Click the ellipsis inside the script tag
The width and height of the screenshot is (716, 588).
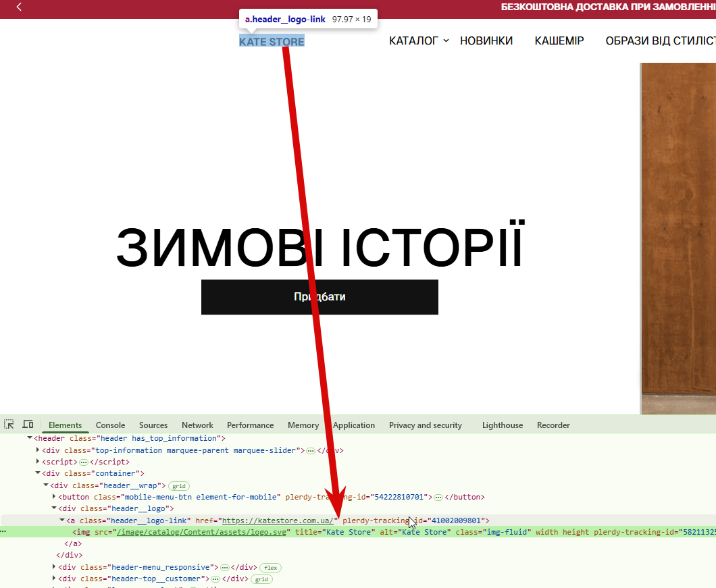84,462
